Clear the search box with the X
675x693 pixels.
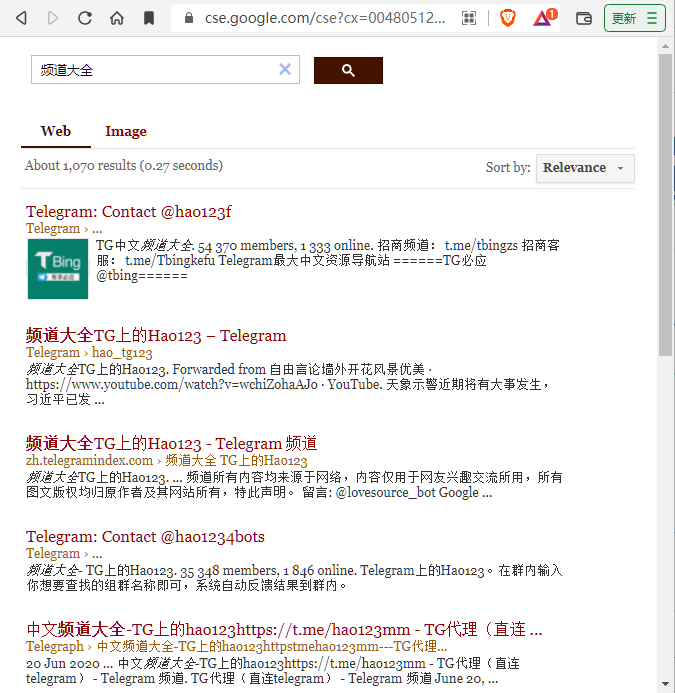285,69
